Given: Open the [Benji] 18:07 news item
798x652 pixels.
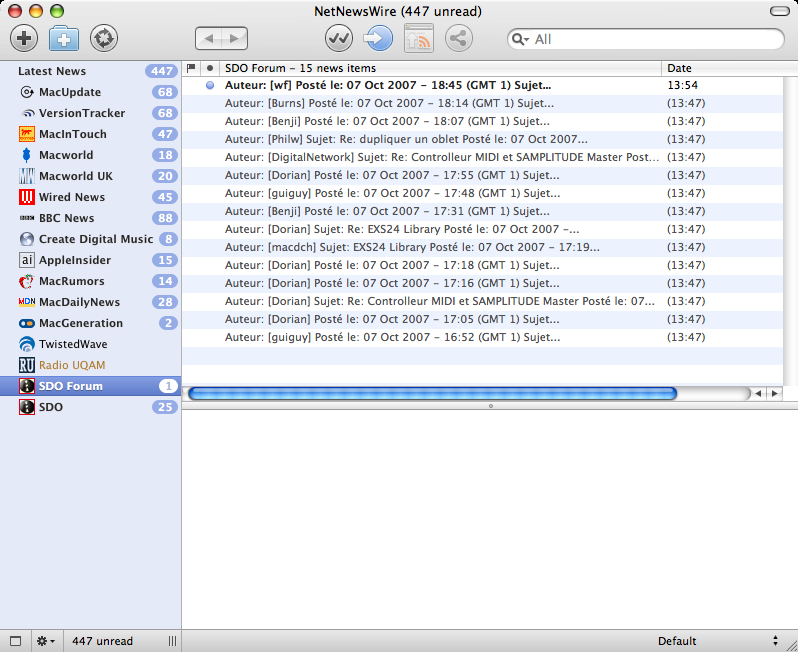Looking at the screenshot, I should [482, 121].
